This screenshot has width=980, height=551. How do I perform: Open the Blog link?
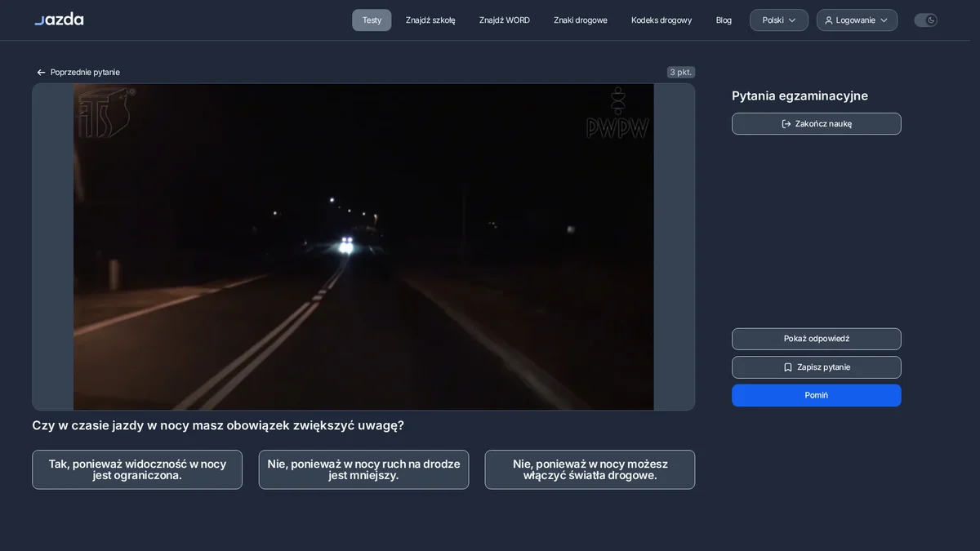724,20
